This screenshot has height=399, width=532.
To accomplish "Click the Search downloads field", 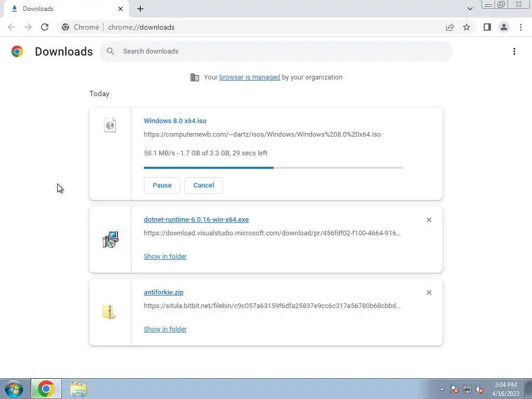I will pos(276,51).
